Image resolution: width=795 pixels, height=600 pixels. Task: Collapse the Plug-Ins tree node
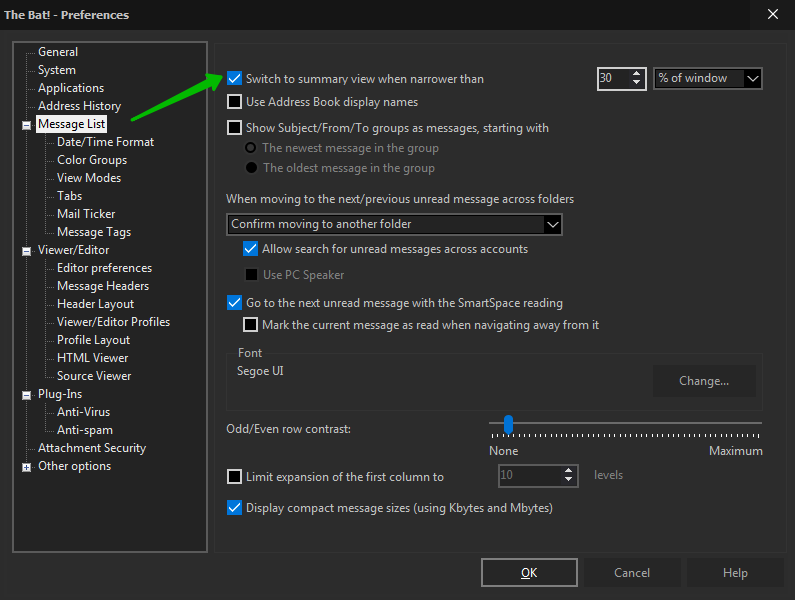(x=26, y=395)
